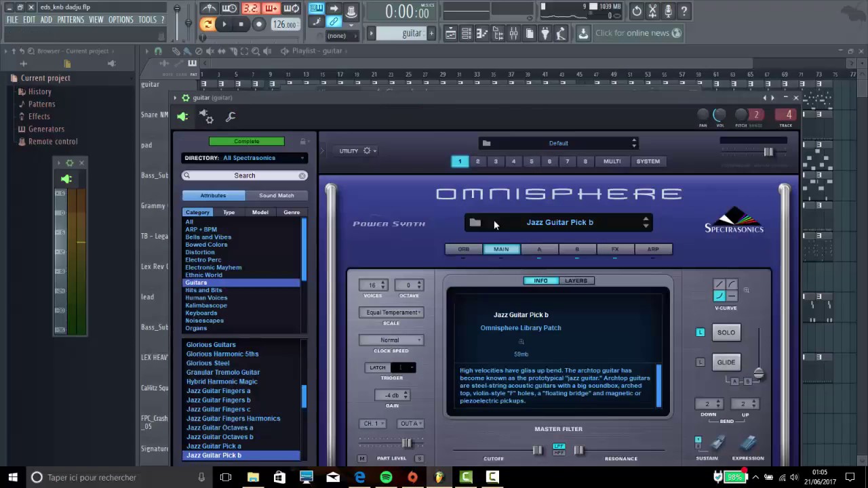Toggle the 3.2 countdown before recording
The width and height of the screenshot is (868, 488).
(x=251, y=9)
